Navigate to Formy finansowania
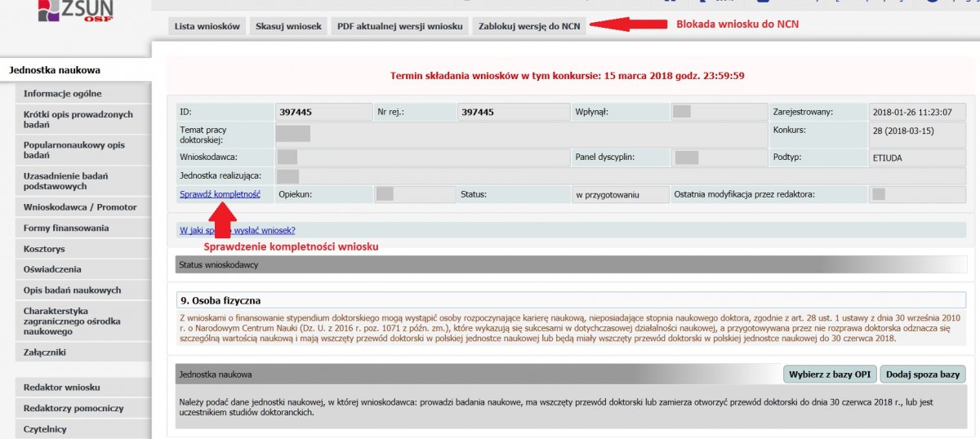 pos(66,228)
